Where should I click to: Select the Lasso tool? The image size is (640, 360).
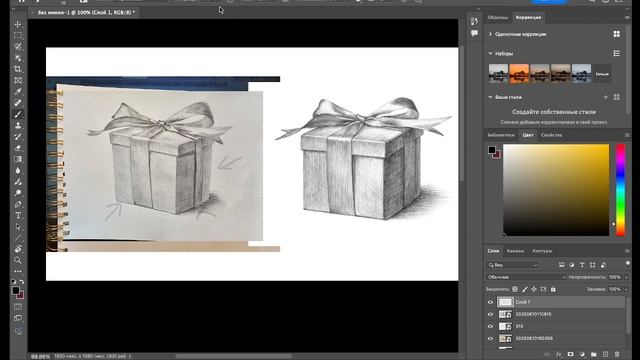pyautogui.click(x=18, y=47)
